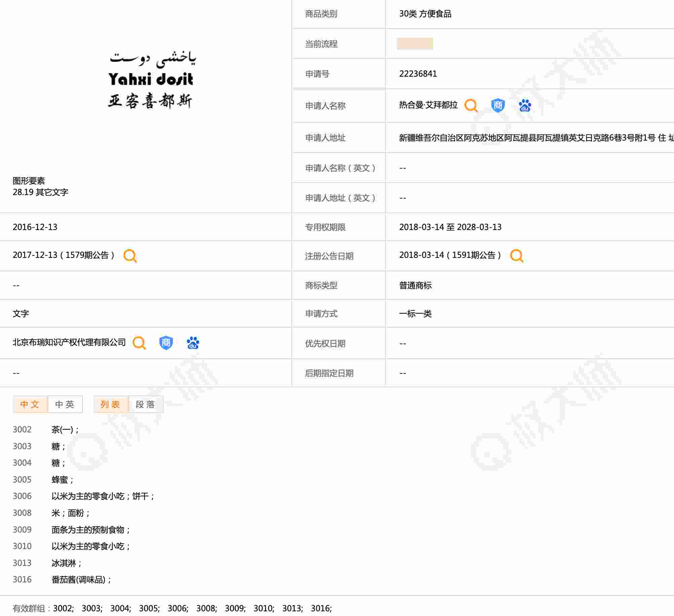
Task: Click agency name 北京布瑞知识产权代理有限公司
Action: (69, 342)
